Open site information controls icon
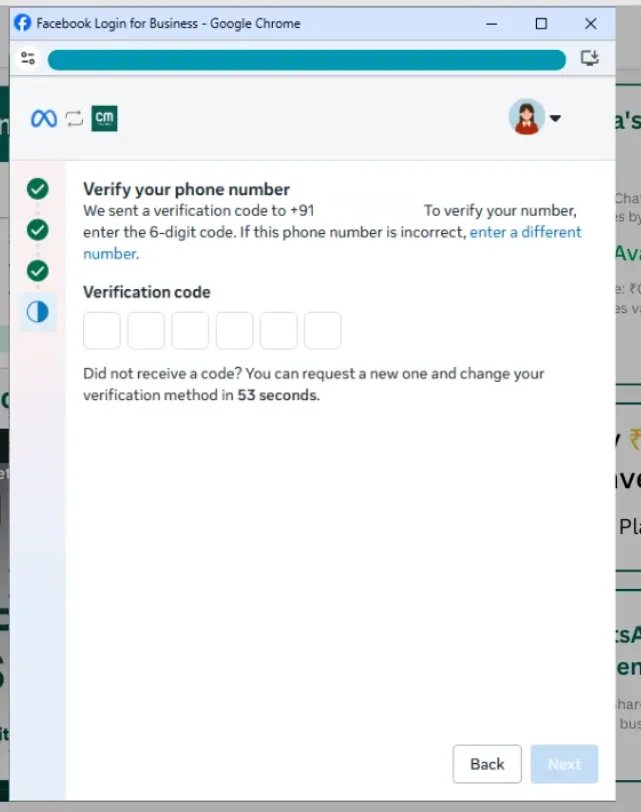Viewport: 641px width, 812px height. click(28, 58)
